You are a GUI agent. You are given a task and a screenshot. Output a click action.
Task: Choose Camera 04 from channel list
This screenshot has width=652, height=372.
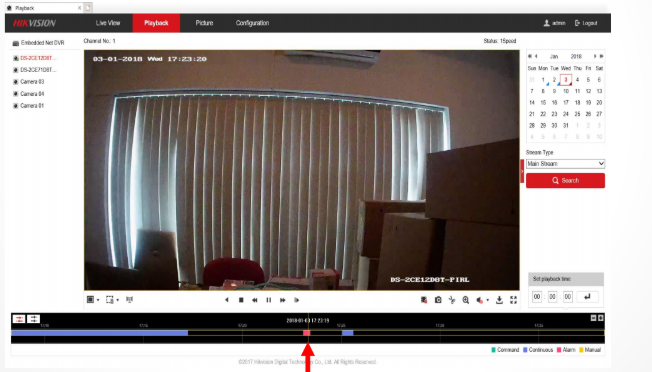click(x=32, y=94)
